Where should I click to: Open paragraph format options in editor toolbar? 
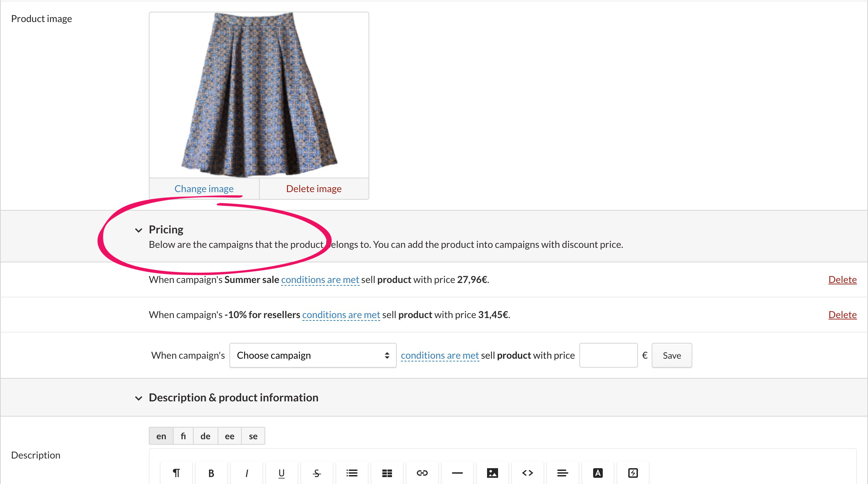click(x=176, y=473)
